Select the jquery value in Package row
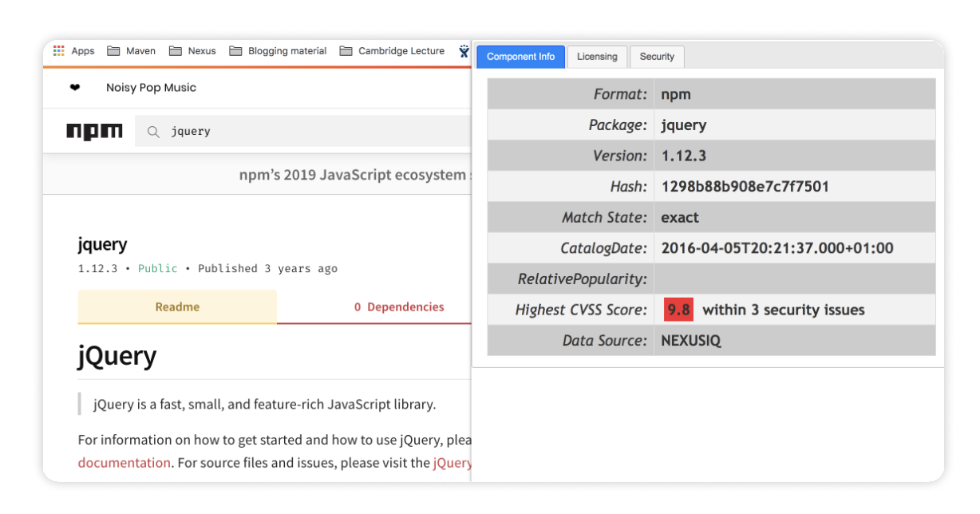980x514 pixels. (x=684, y=125)
